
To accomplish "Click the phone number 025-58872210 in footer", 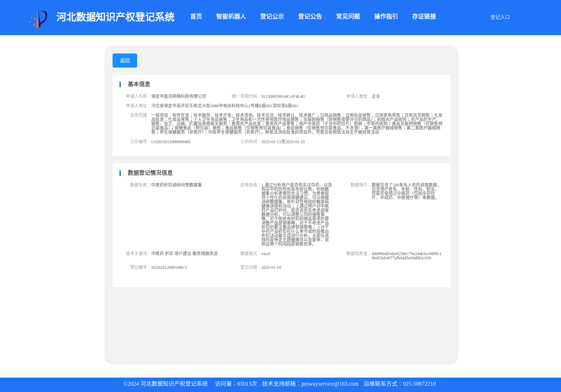I will (x=419, y=384).
